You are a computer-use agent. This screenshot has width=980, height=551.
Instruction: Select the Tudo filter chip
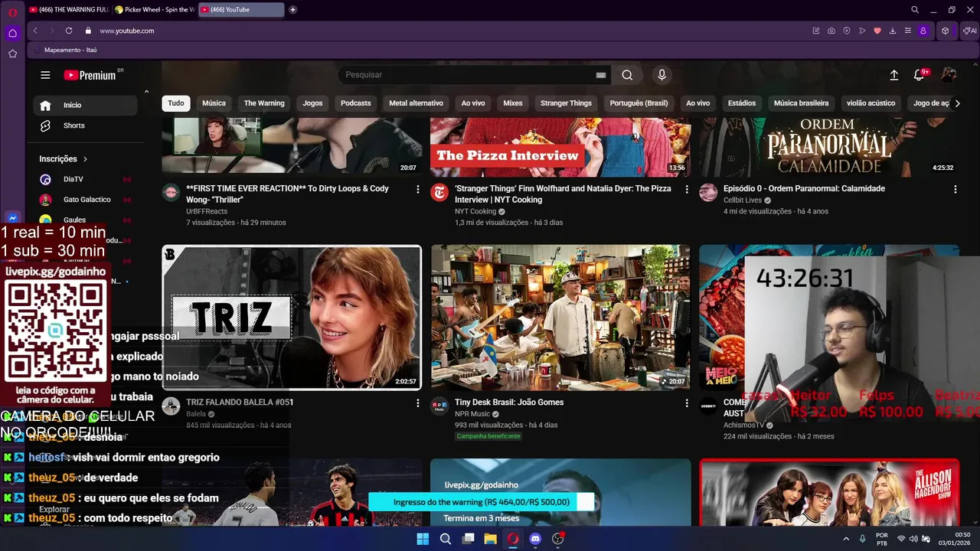[176, 103]
